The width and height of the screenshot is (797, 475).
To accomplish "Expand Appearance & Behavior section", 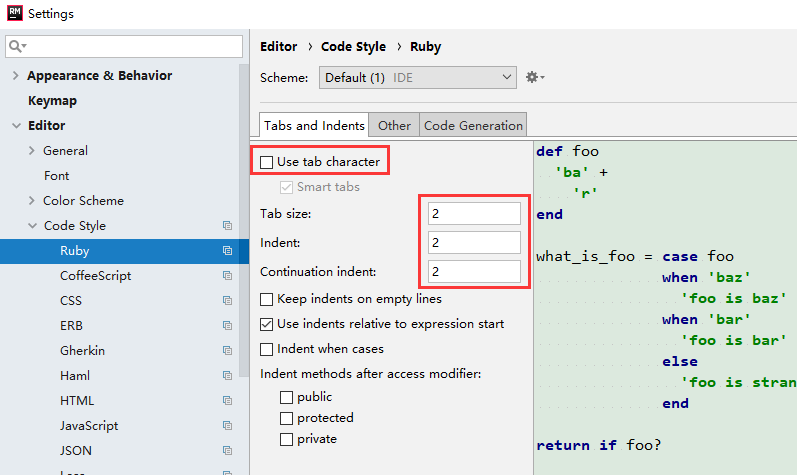I will coord(15,76).
